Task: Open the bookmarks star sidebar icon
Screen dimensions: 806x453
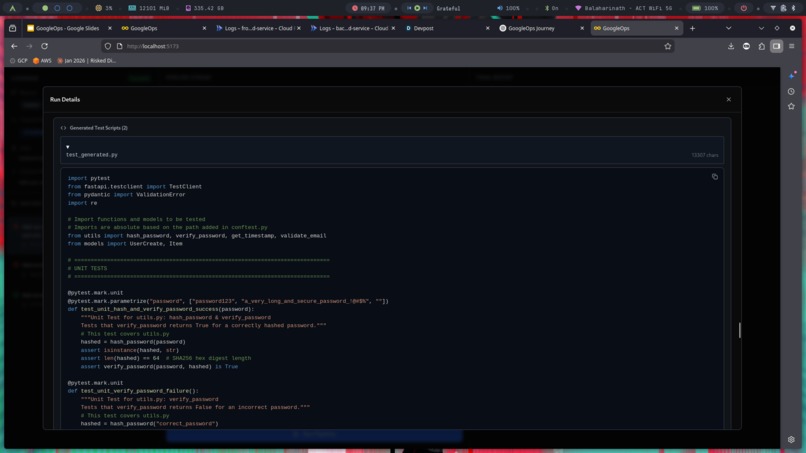Action: click(791, 106)
